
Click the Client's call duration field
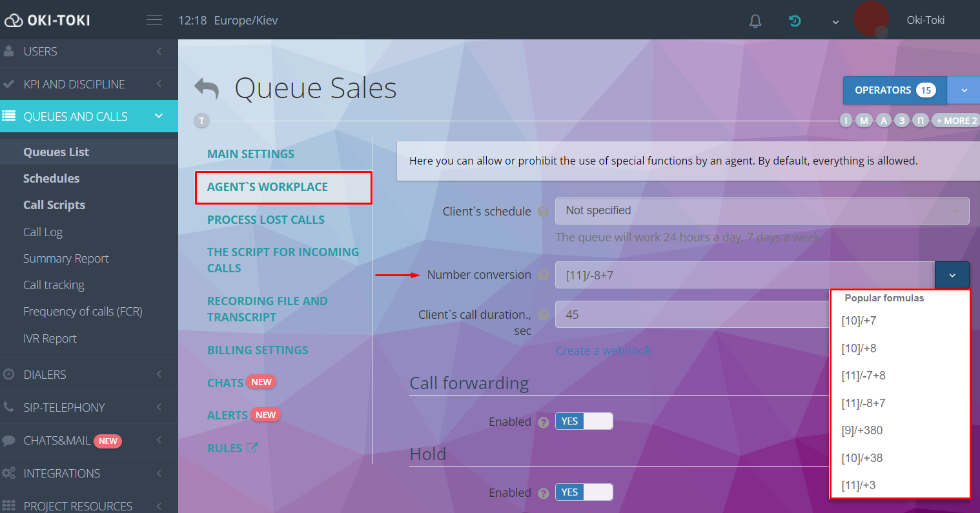(x=691, y=315)
